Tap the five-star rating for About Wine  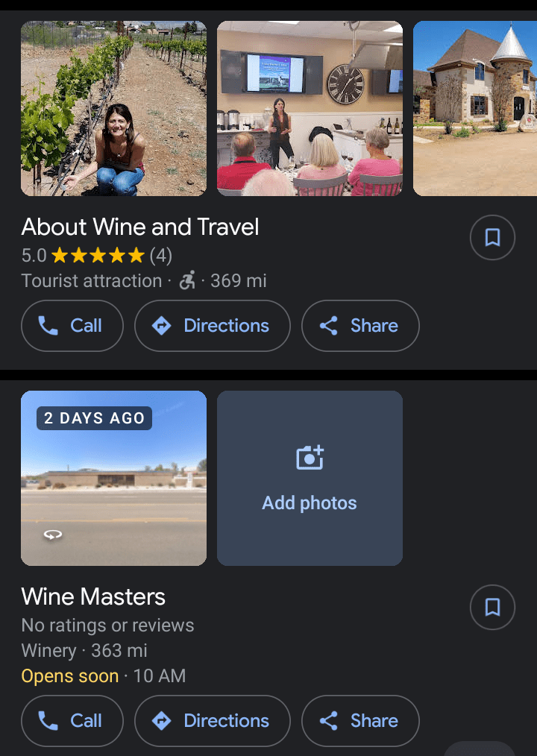(x=97, y=256)
